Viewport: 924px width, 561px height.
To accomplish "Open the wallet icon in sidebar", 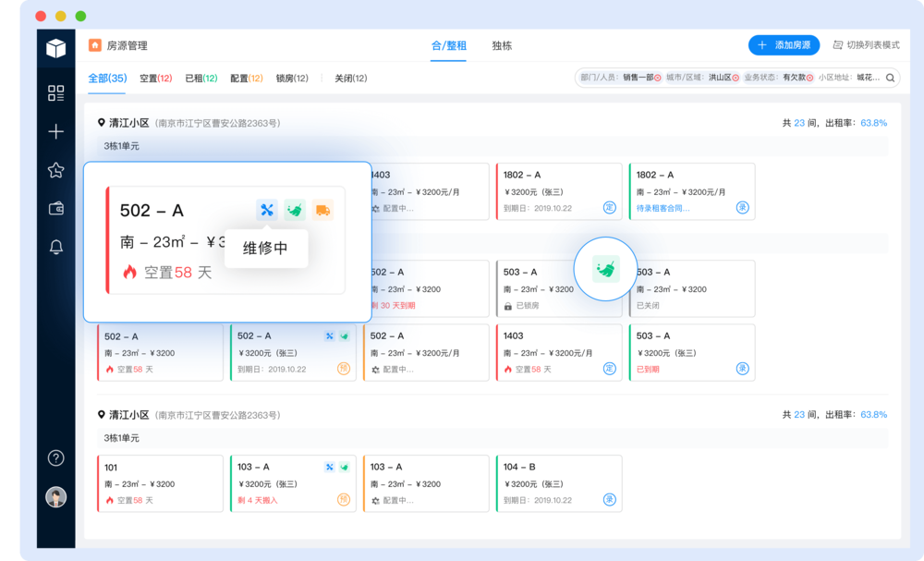I will (x=56, y=208).
